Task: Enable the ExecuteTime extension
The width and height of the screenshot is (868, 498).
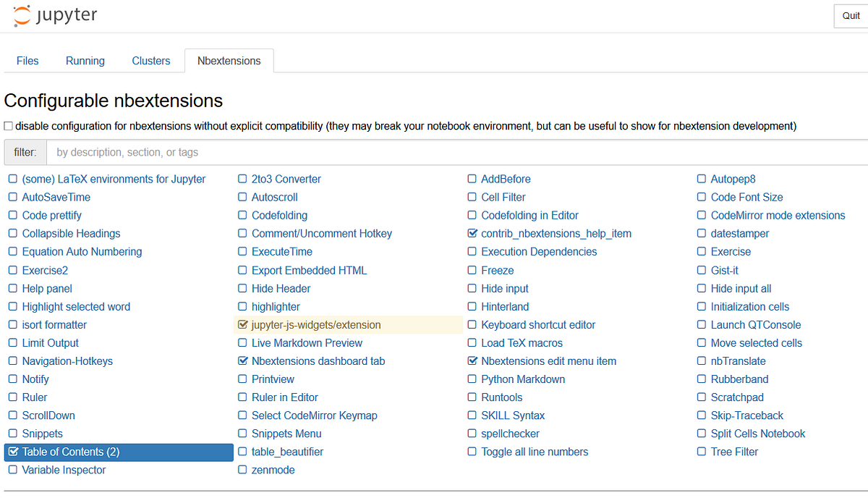Action: [x=242, y=251]
